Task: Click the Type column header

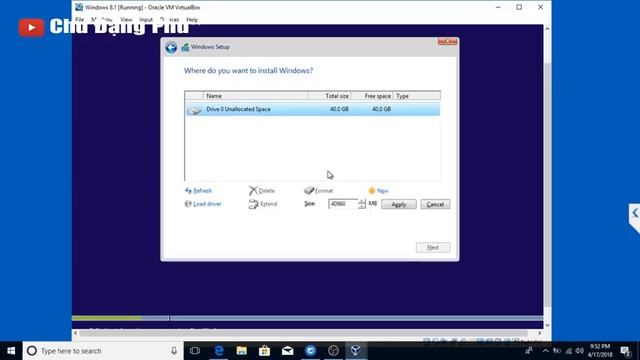Action: pyautogui.click(x=417, y=96)
